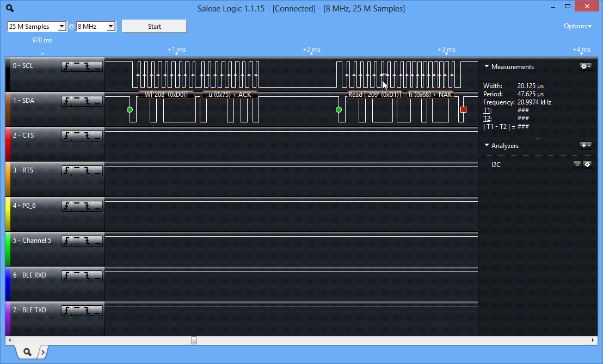The height and width of the screenshot is (364, 603).
Task: Collapse the Analyzers panel
Action: pos(487,145)
